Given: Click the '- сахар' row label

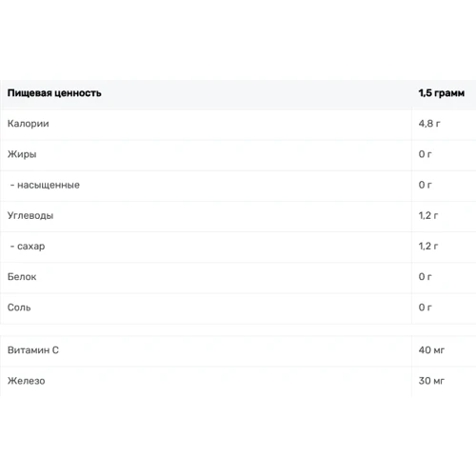Looking at the screenshot, I should point(28,246).
